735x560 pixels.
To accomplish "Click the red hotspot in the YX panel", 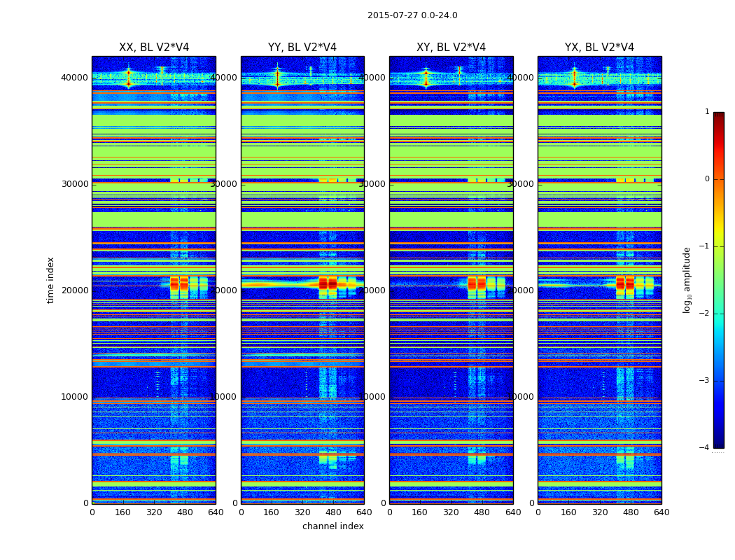I will pyautogui.click(x=625, y=283).
